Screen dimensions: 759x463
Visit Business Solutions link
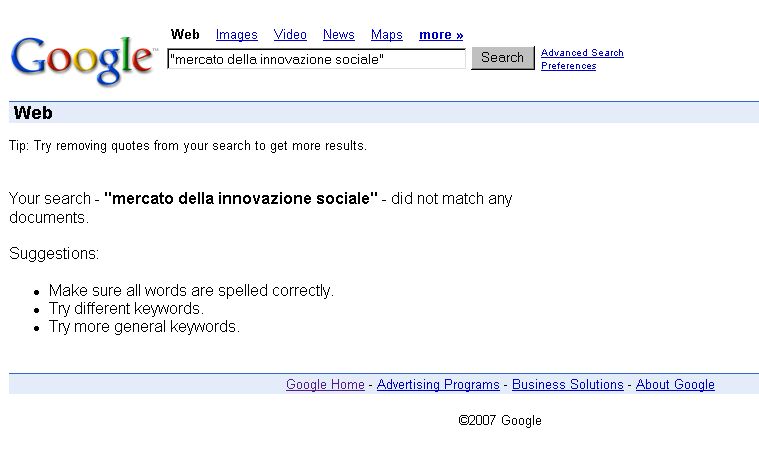click(567, 385)
